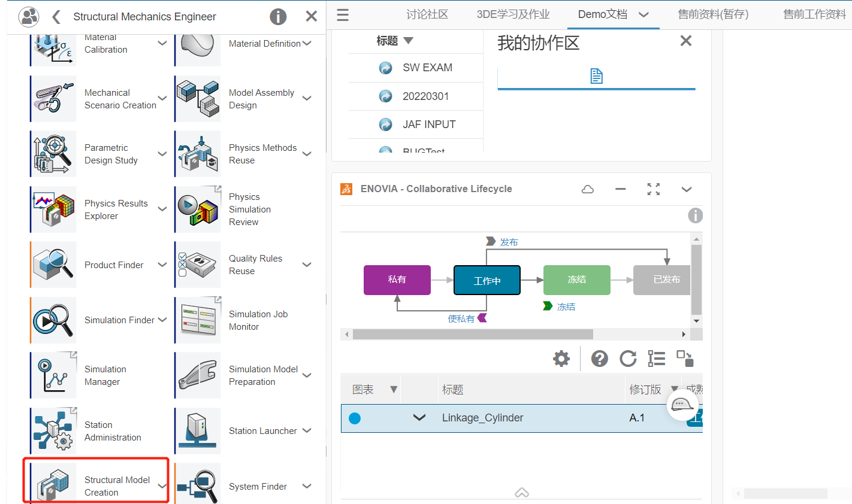Click the 工作中 lifecycle state button
Viewport: 852px width, 504px height.
[487, 280]
